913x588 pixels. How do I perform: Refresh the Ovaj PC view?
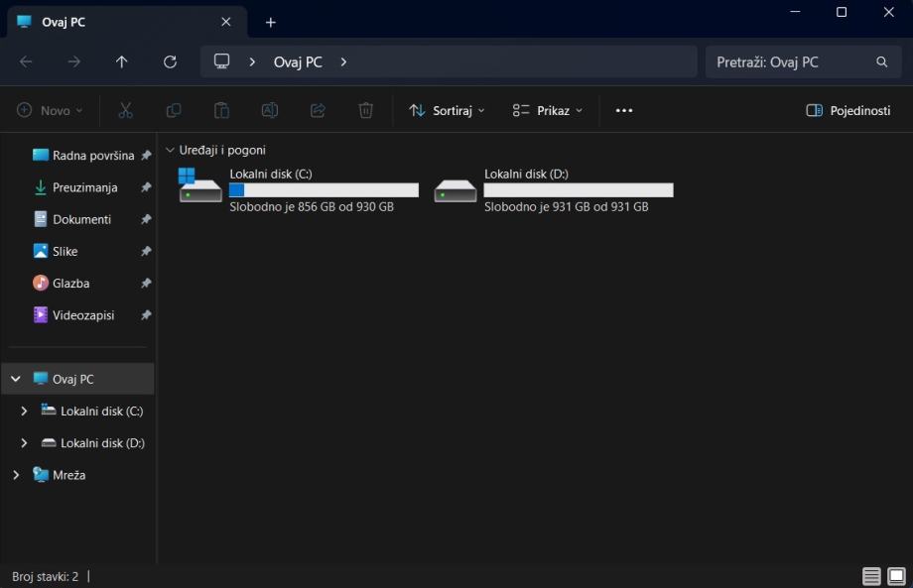[170, 61]
